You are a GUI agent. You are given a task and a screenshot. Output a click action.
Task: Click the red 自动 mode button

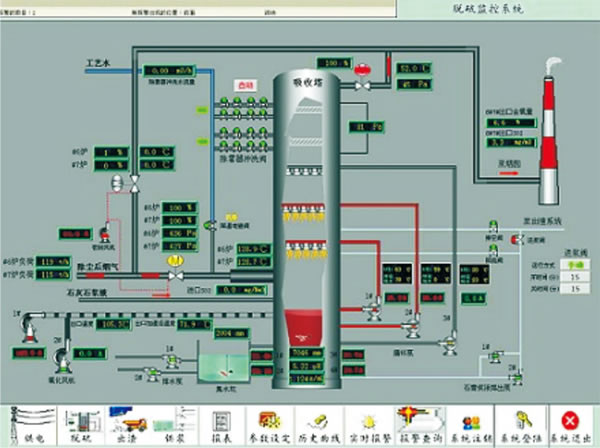(245, 86)
